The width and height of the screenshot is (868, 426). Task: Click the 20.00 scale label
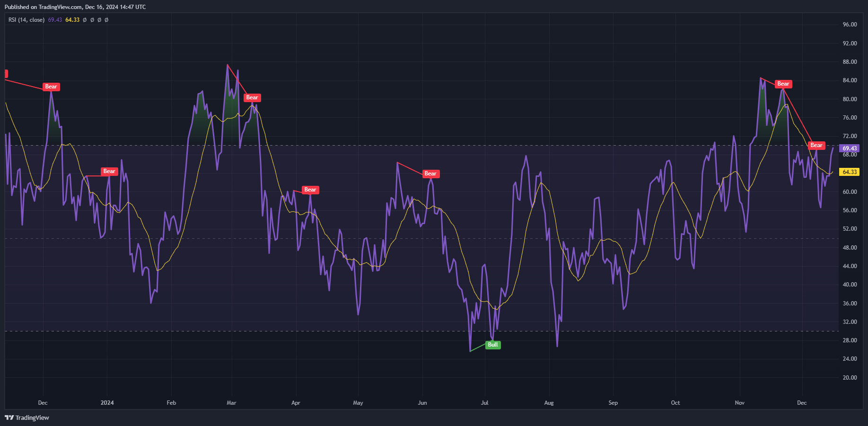tap(850, 378)
